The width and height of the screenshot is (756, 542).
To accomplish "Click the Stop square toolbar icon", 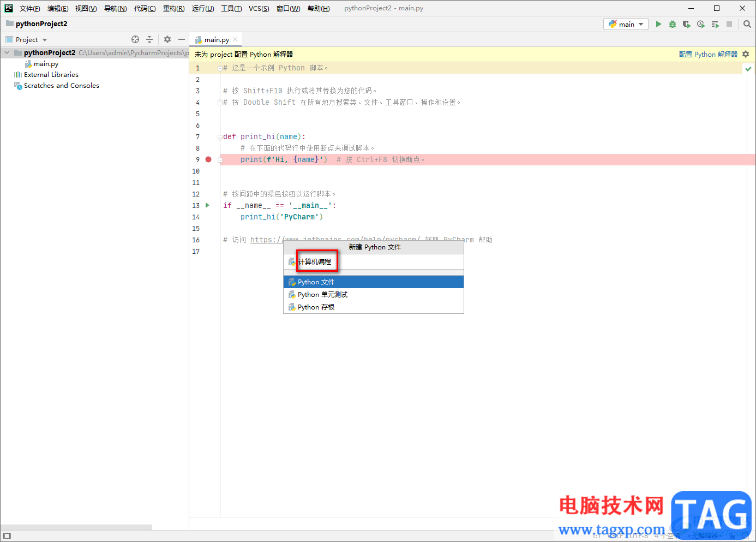I will 729,24.
